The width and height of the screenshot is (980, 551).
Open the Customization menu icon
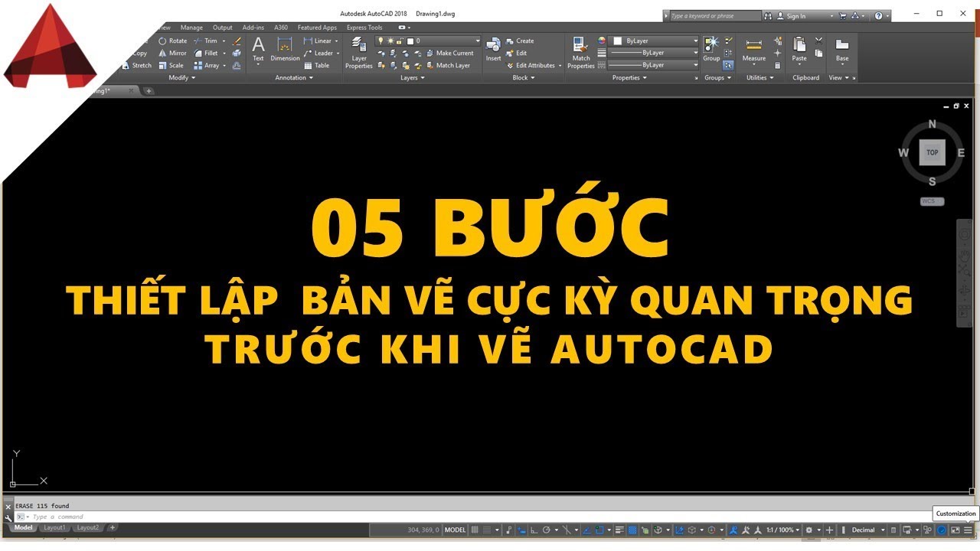point(968,530)
